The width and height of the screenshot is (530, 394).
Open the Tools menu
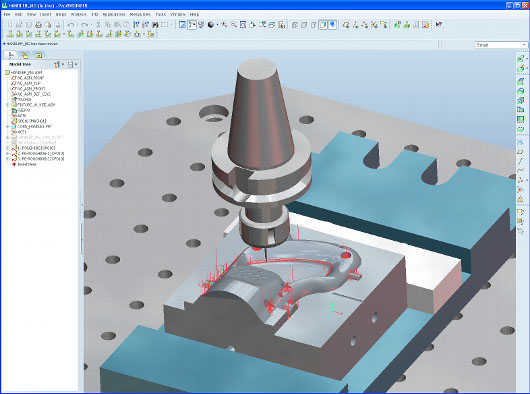pyautogui.click(x=161, y=15)
